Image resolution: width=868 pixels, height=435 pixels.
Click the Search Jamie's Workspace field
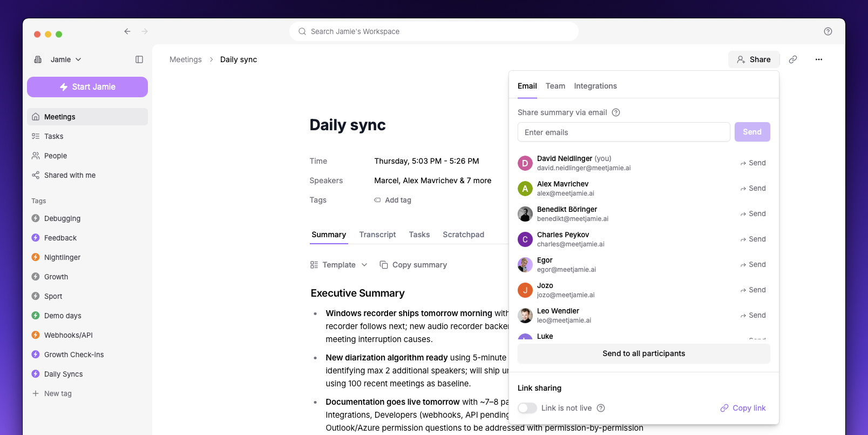(434, 31)
